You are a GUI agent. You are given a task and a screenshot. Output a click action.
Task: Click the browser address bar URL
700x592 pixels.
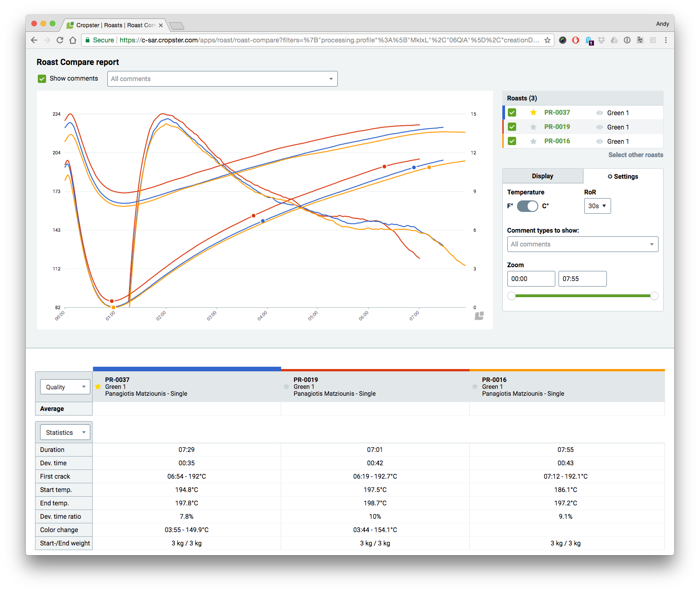click(x=329, y=40)
